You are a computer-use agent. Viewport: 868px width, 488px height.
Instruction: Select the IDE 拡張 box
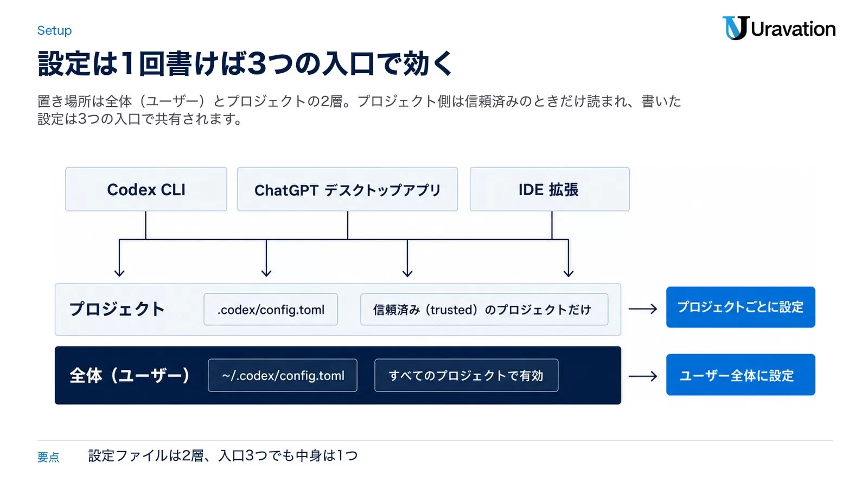click(550, 189)
